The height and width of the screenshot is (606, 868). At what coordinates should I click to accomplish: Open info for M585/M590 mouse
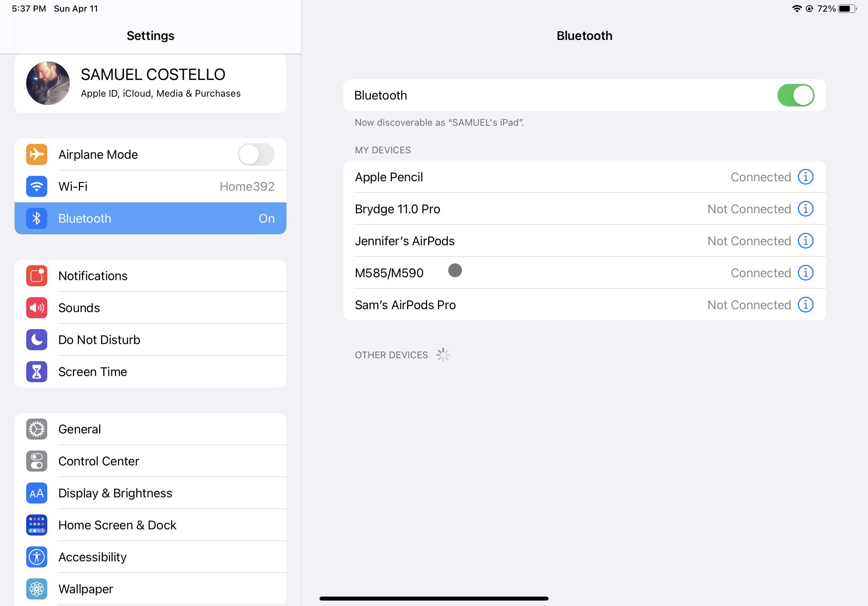(805, 273)
